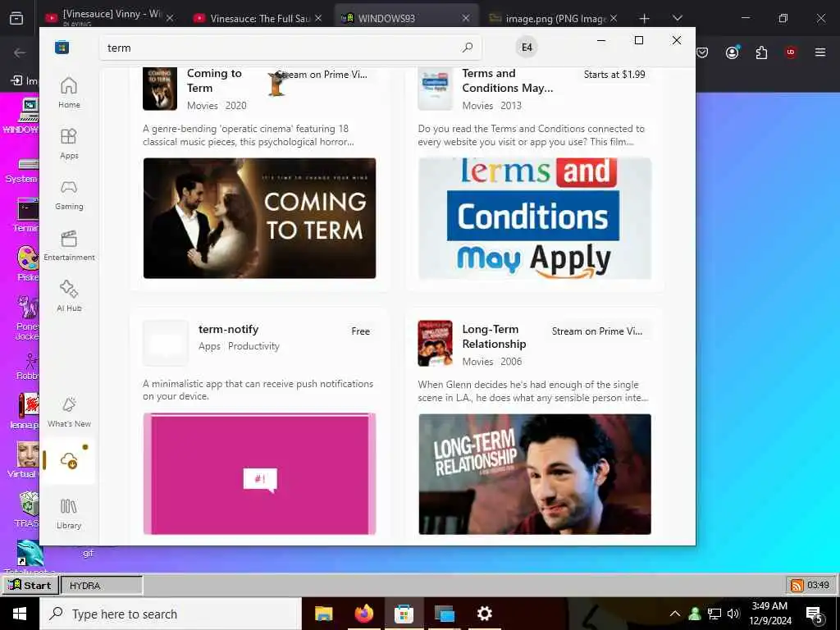Image resolution: width=840 pixels, height=630 pixels.
Task: Open a new Firefox tab
Action: pyautogui.click(x=645, y=18)
